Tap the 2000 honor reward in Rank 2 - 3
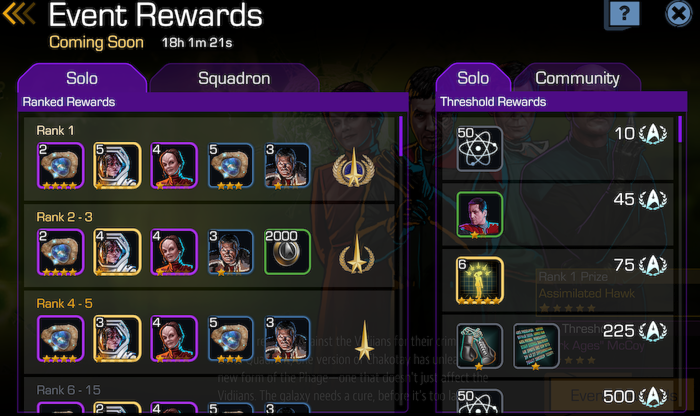700x416 pixels. click(x=287, y=252)
